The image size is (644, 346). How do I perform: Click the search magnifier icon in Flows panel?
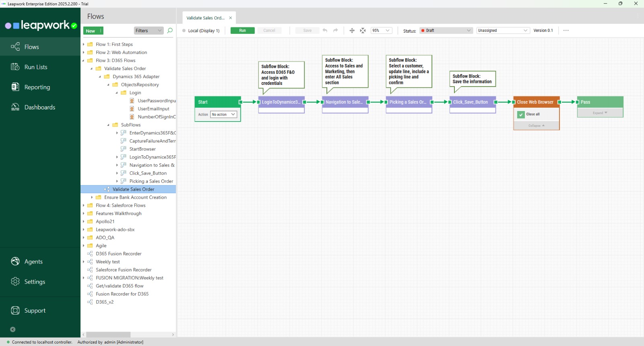coord(170,31)
